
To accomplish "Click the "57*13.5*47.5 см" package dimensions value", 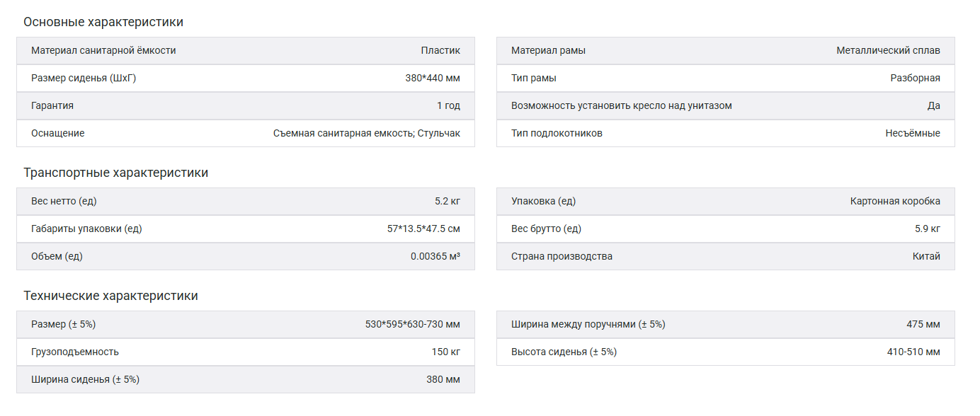I will [x=423, y=229].
